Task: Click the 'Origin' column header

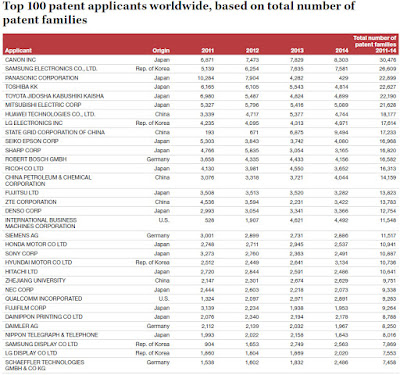Action: [x=161, y=50]
